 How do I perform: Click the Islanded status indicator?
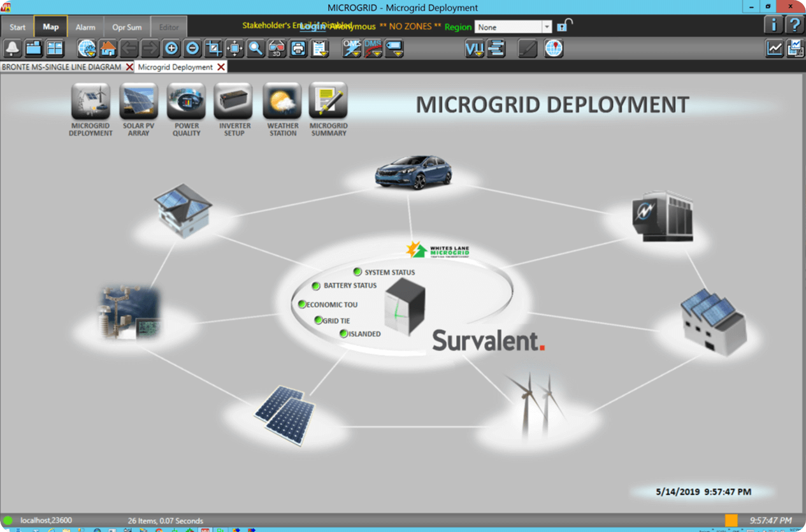click(343, 333)
